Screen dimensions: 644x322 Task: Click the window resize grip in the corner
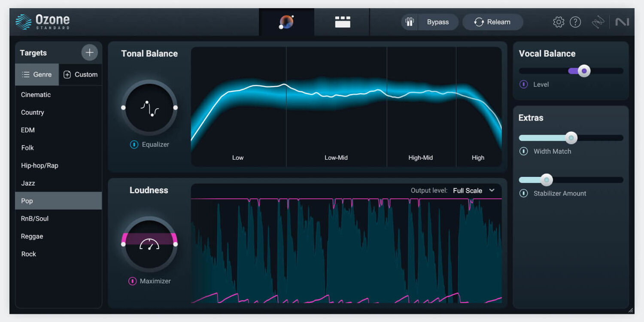pyautogui.click(x=630, y=310)
